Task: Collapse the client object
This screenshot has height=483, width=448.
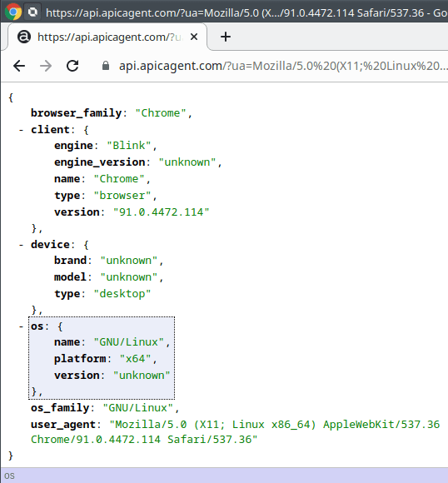Action: tap(21, 130)
